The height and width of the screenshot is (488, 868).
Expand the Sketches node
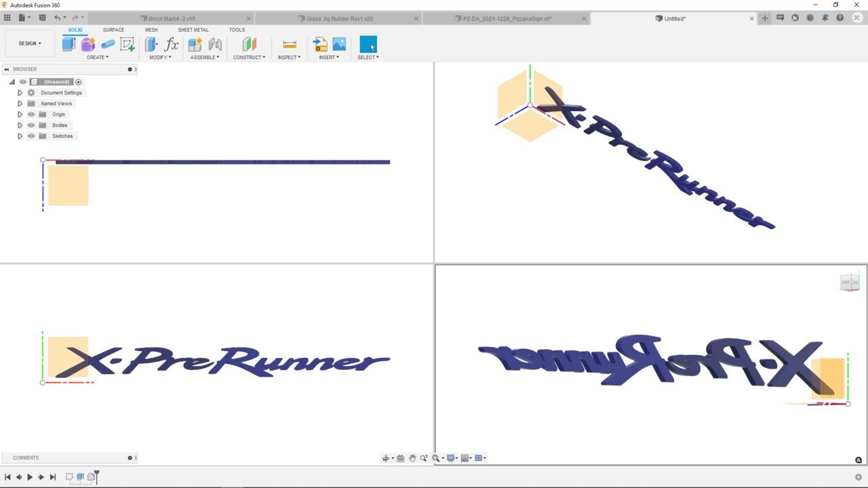pos(20,136)
